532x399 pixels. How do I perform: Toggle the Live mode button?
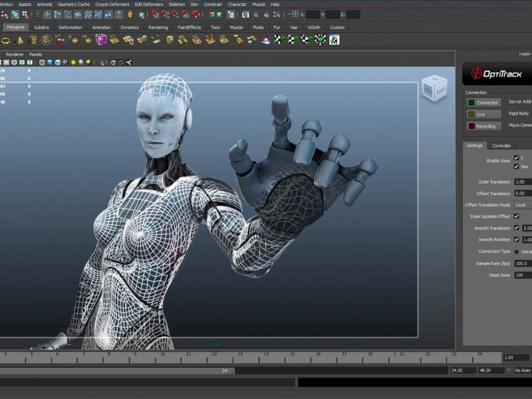pos(484,114)
